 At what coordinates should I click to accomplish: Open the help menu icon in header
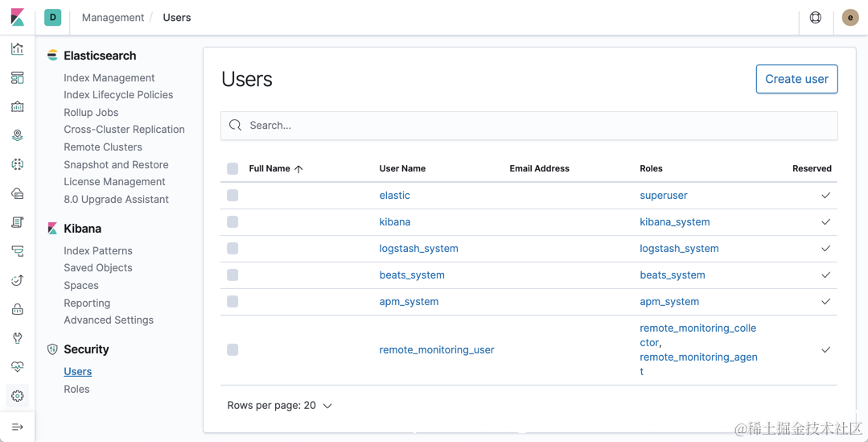816,18
